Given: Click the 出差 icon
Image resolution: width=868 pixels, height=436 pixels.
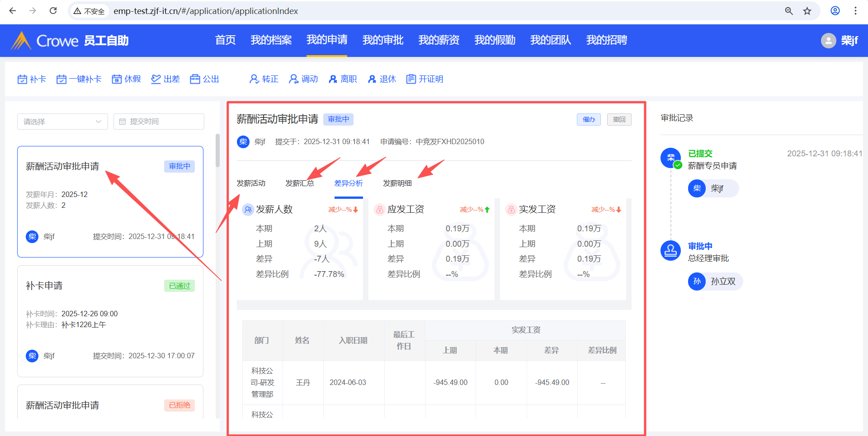Looking at the screenshot, I should 156,80.
